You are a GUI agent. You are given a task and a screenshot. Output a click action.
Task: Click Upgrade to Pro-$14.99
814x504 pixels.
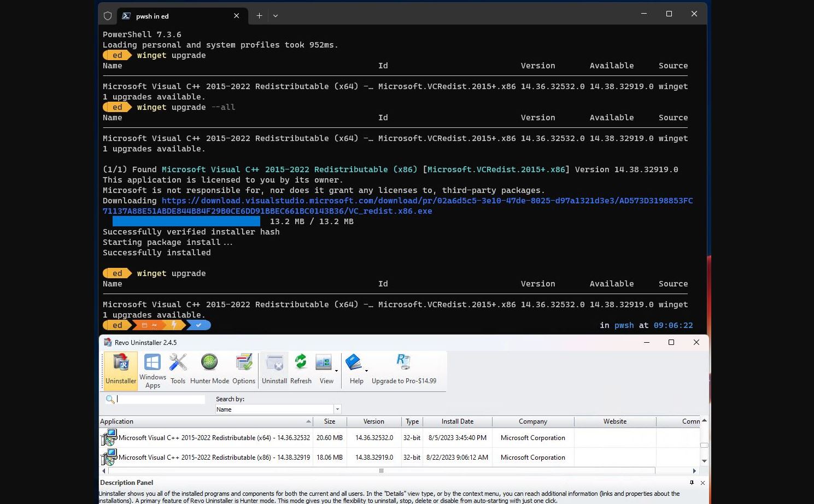coord(404,370)
